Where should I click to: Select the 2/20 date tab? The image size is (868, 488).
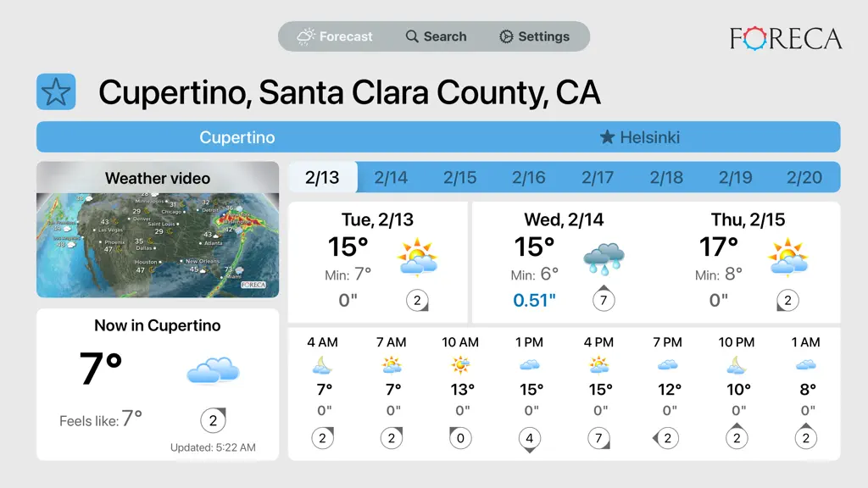pos(804,178)
